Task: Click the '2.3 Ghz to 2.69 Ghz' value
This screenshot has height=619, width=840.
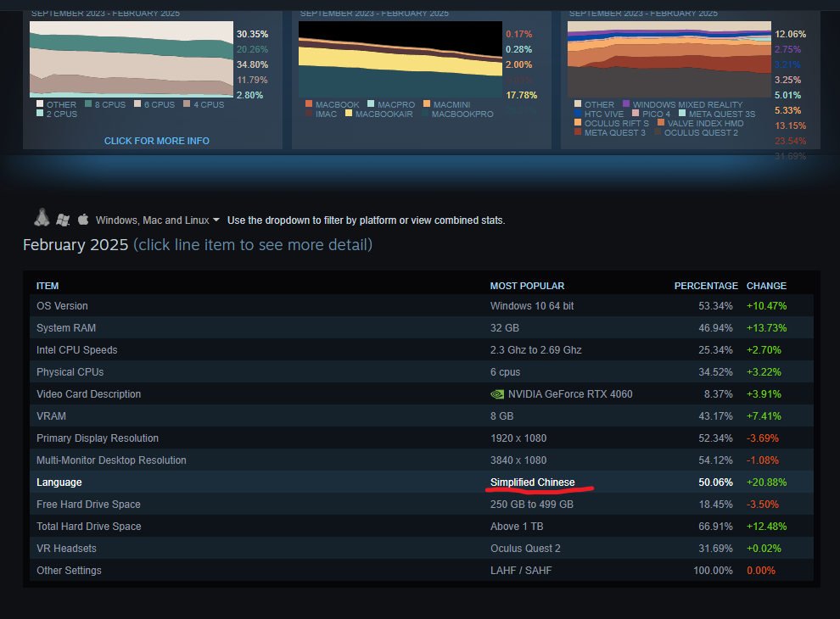Action: (x=535, y=349)
